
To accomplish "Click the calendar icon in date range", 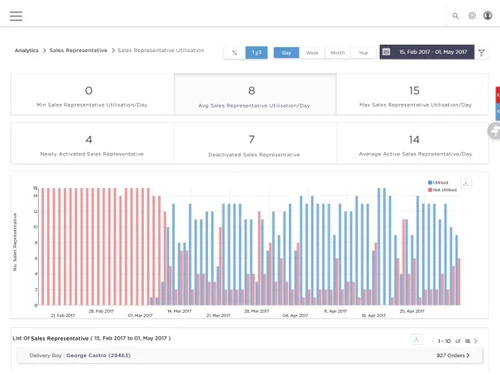I will click(386, 52).
